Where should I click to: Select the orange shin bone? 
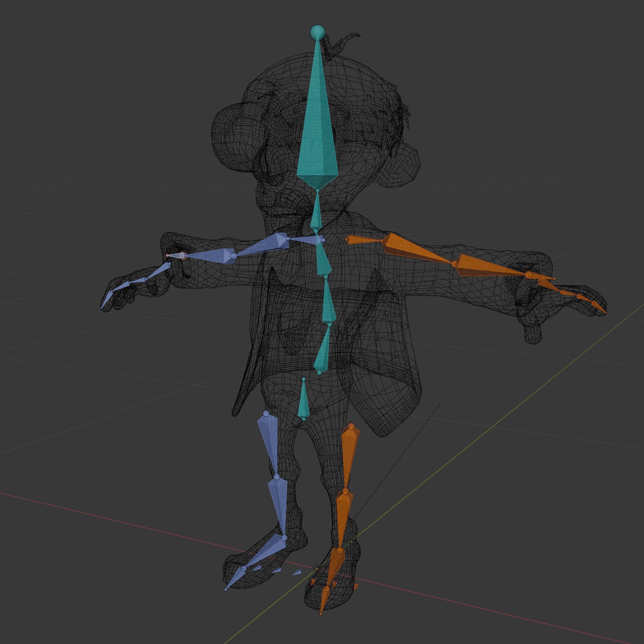point(343,521)
